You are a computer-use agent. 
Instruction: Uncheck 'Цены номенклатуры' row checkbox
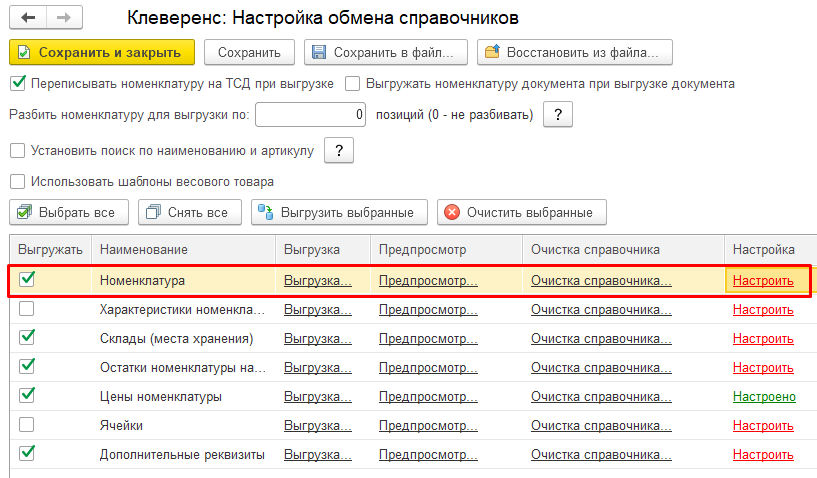27,396
